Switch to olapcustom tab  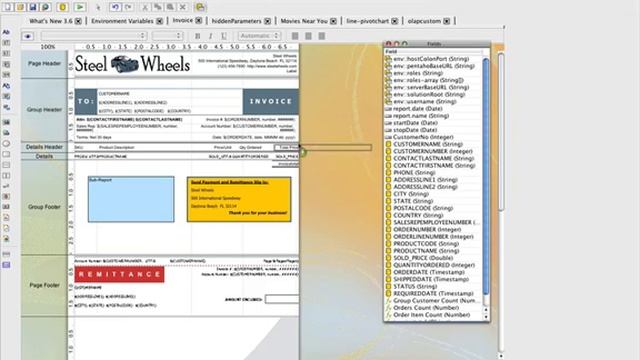[x=424, y=21]
